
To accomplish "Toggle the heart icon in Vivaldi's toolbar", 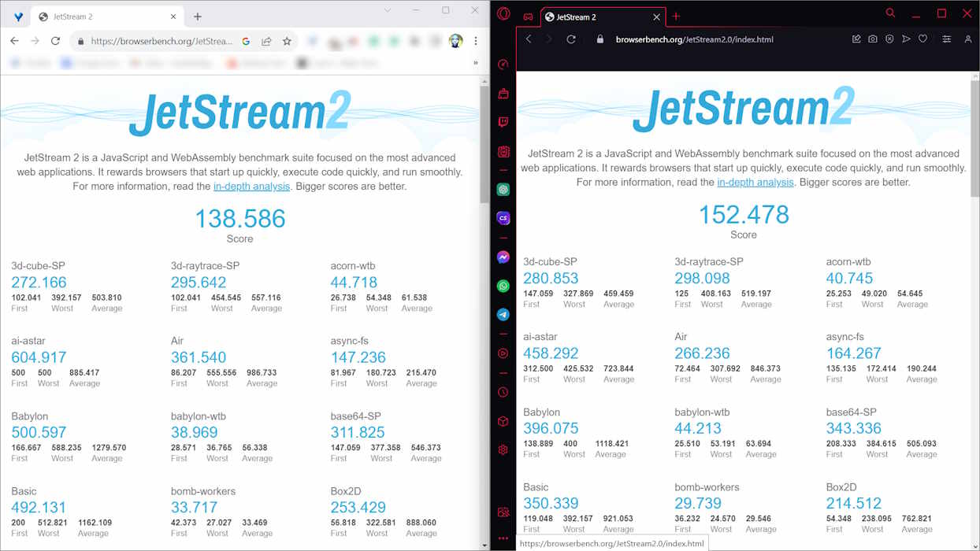I will pyautogui.click(x=923, y=39).
